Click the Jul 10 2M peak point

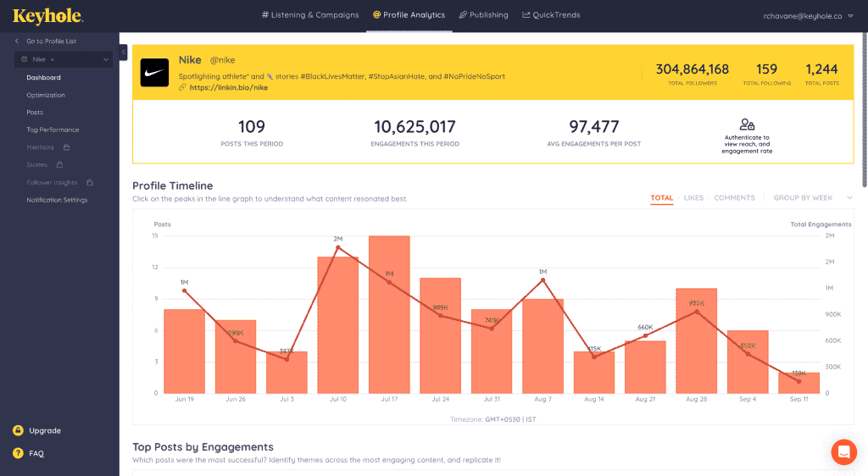(x=338, y=247)
